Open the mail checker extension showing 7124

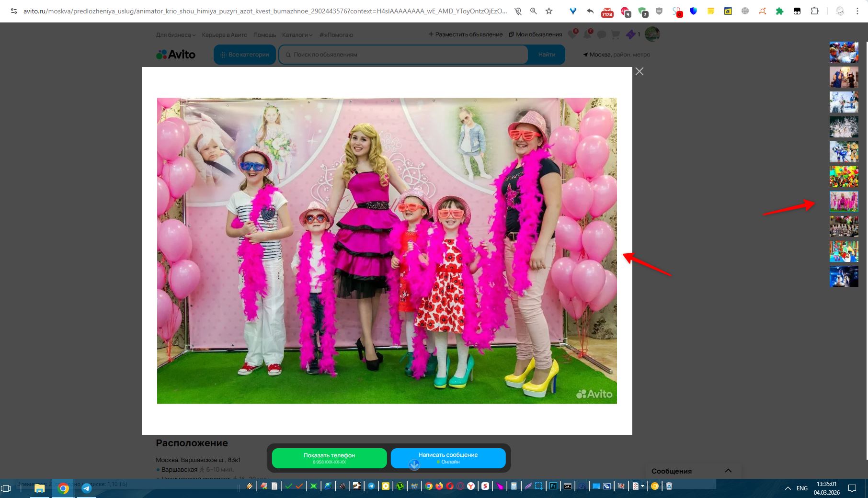[x=607, y=11]
